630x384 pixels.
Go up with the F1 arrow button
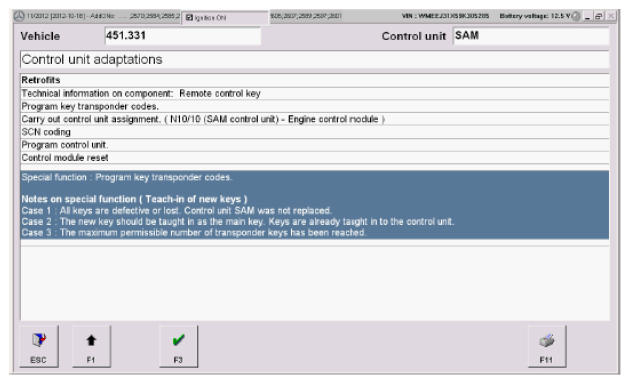point(91,347)
